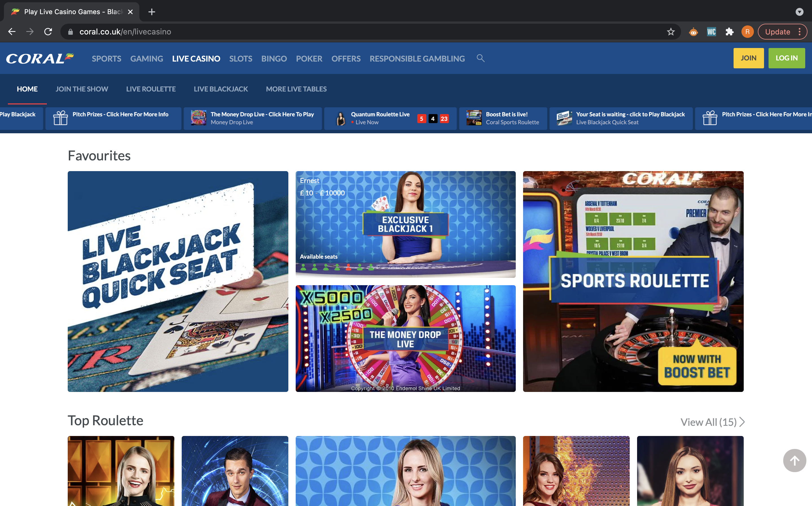Image resolution: width=812 pixels, height=506 pixels.
Task: Click the Favourites heading
Action: 99,156
